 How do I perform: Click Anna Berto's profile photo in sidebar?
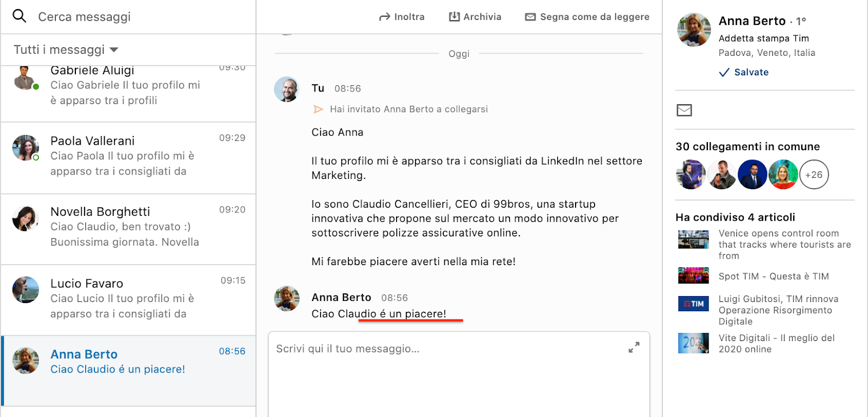[694, 30]
